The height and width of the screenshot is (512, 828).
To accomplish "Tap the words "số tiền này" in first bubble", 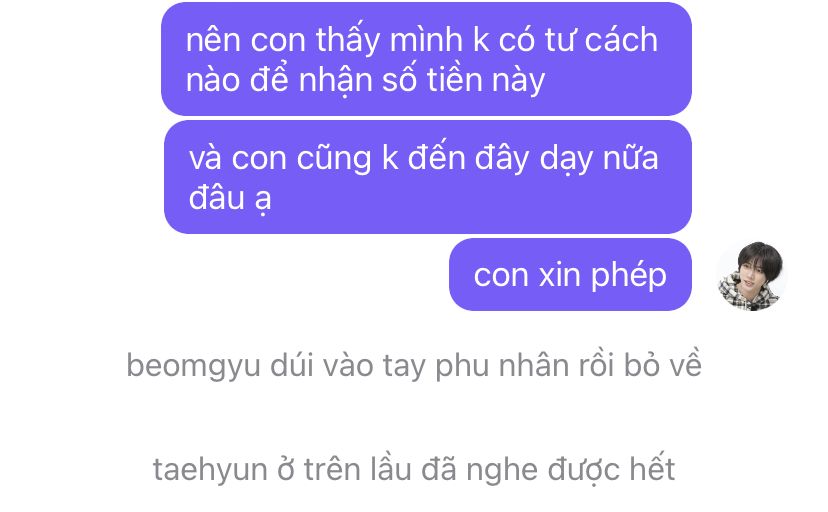I will click(x=463, y=80).
